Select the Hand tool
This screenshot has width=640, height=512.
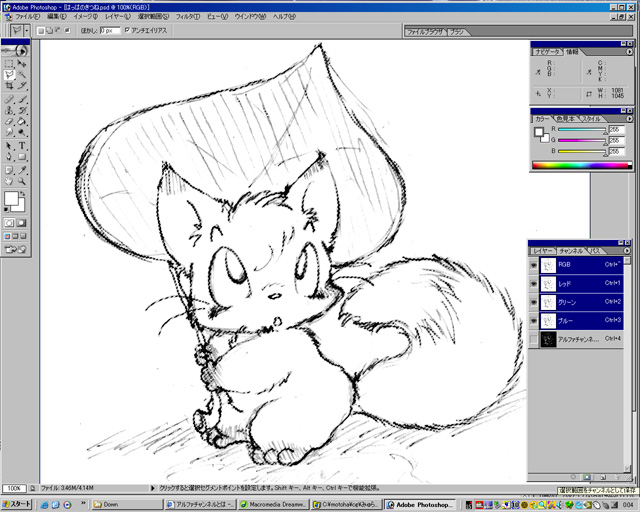coord(9,181)
